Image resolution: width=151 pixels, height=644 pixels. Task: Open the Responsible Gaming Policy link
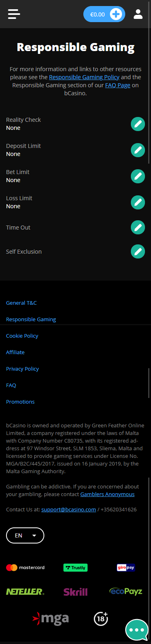[84, 77]
